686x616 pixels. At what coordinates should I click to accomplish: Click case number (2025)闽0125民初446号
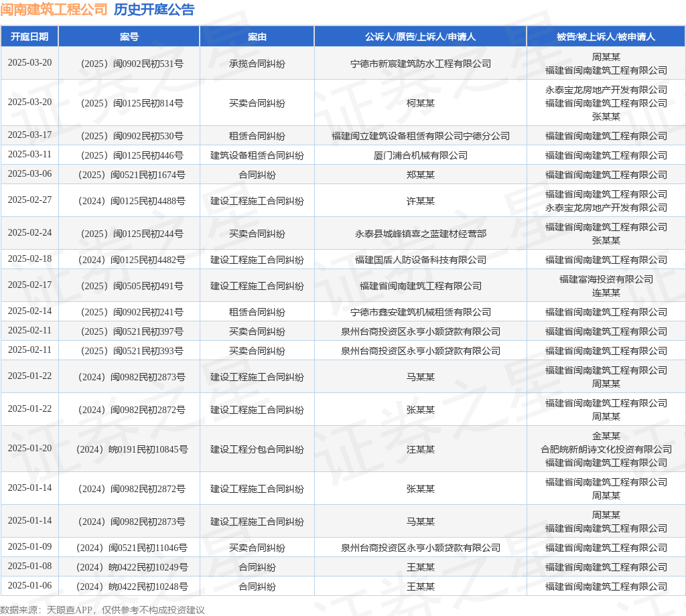pyautogui.click(x=132, y=155)
